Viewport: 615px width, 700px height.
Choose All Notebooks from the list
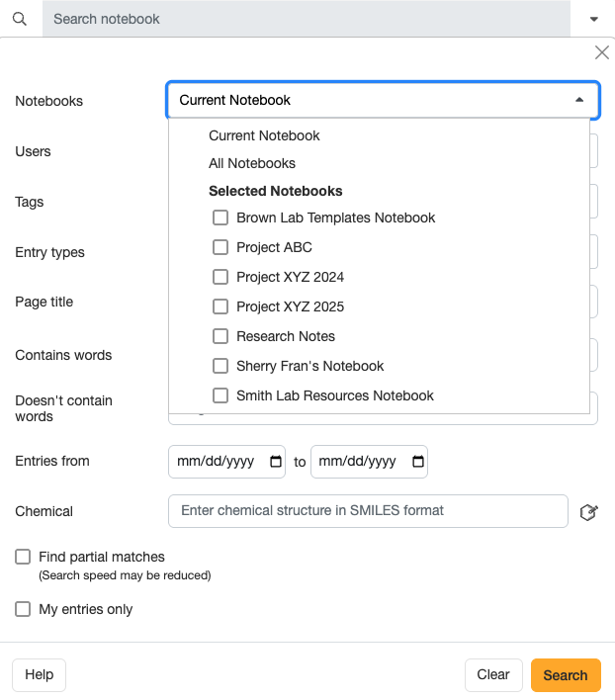pos(252,163)
